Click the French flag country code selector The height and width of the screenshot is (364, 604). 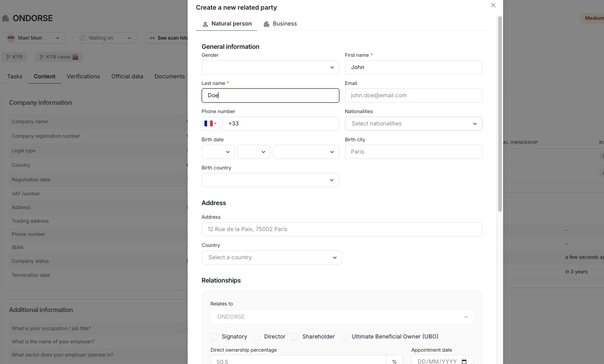pyautogui.click(x=210, y=124)
